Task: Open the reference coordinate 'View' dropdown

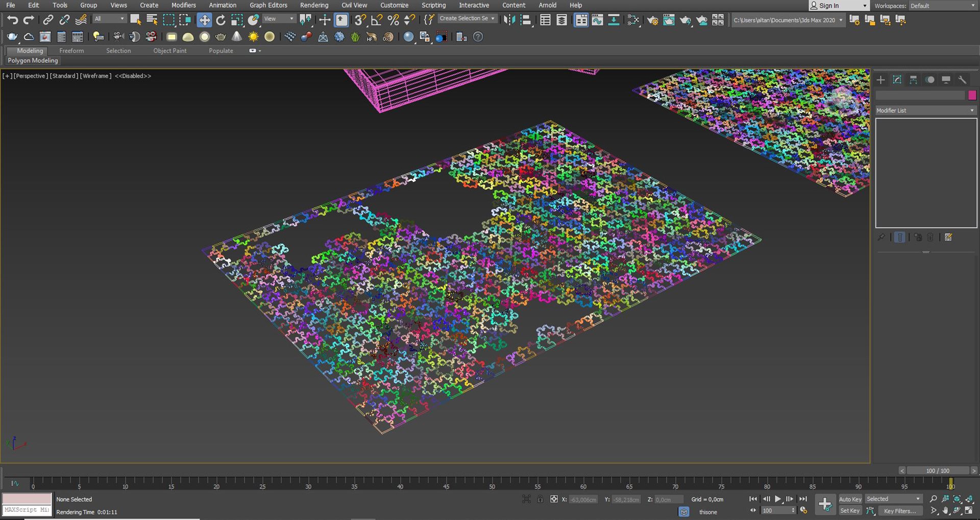Action: [279, 19]
